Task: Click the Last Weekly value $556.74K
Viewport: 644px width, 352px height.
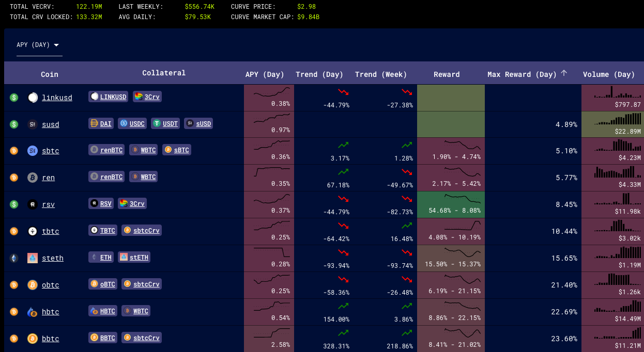Action: click(200, 7)
